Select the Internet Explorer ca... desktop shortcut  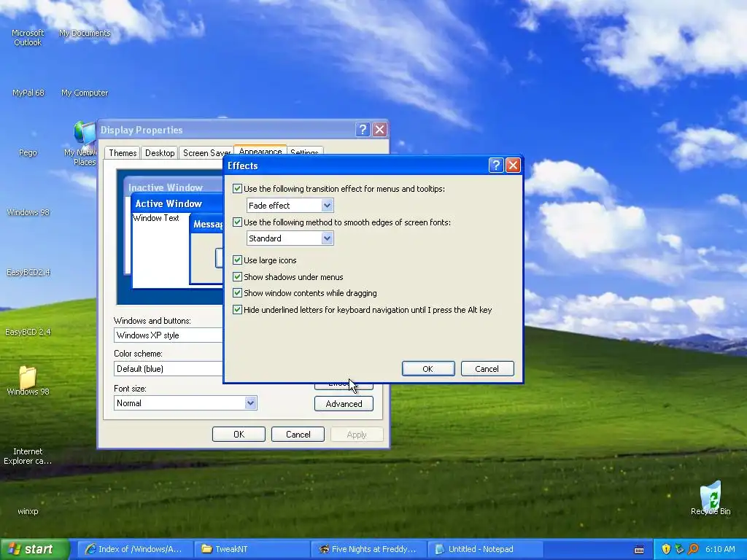tap(28, 456)
